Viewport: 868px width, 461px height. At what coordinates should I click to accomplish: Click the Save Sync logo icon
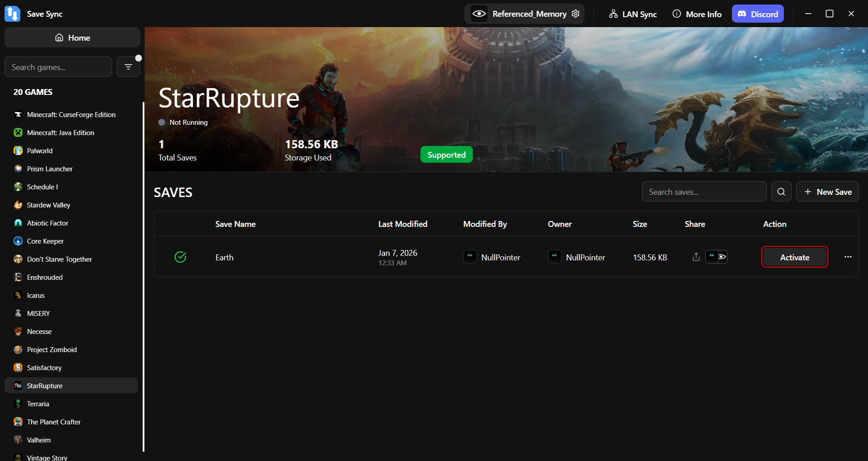[x=12, y=14]
